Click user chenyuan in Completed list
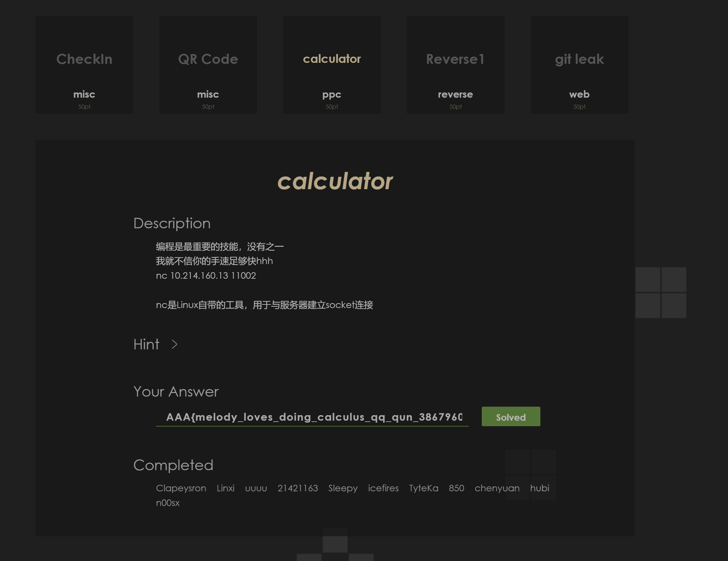728x561 pixels. (x=497, y=488)
